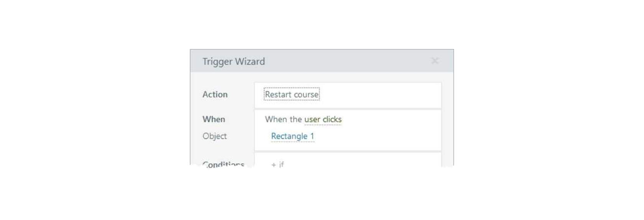
Task: Click empty space in the Action field
Action: tap(379, 95)
